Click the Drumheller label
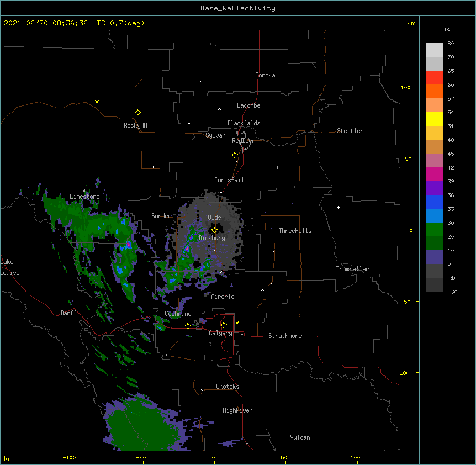The width and height of the screenshot is (476, 465). point(352,269)
